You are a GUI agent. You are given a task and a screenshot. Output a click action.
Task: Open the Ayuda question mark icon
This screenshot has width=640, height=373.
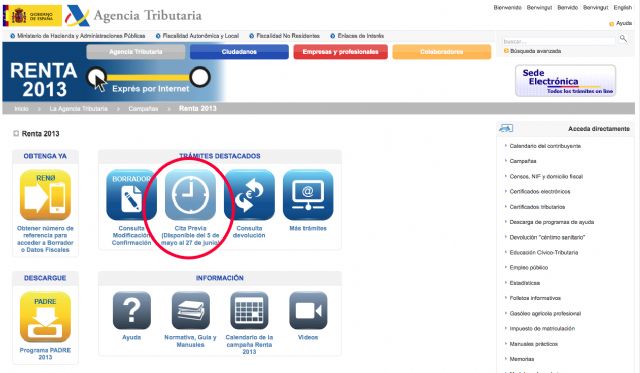131,311
